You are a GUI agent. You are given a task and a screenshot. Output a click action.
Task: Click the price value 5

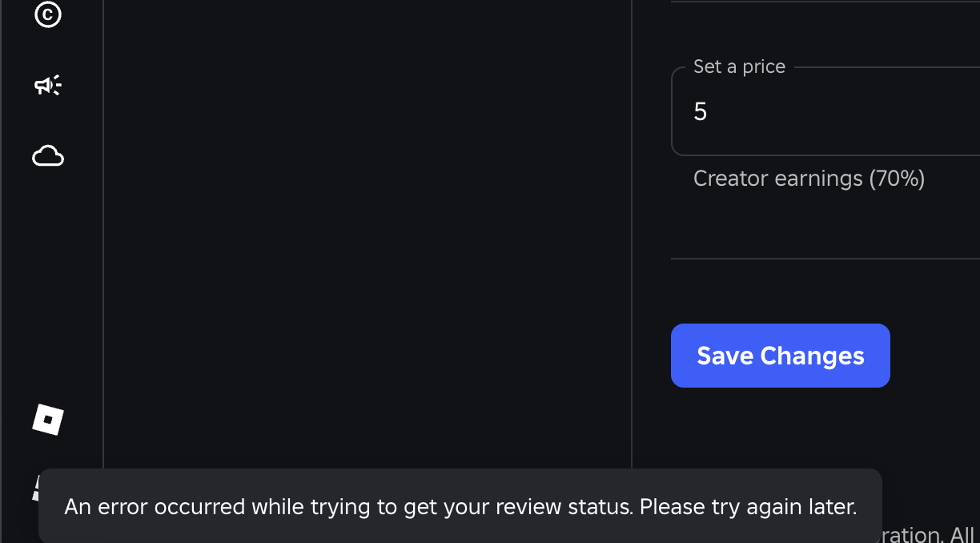coord(701,111)
